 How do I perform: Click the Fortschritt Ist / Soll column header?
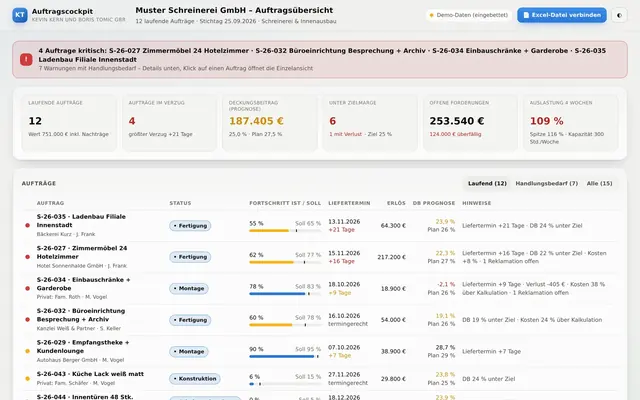(x=285, y=203)
